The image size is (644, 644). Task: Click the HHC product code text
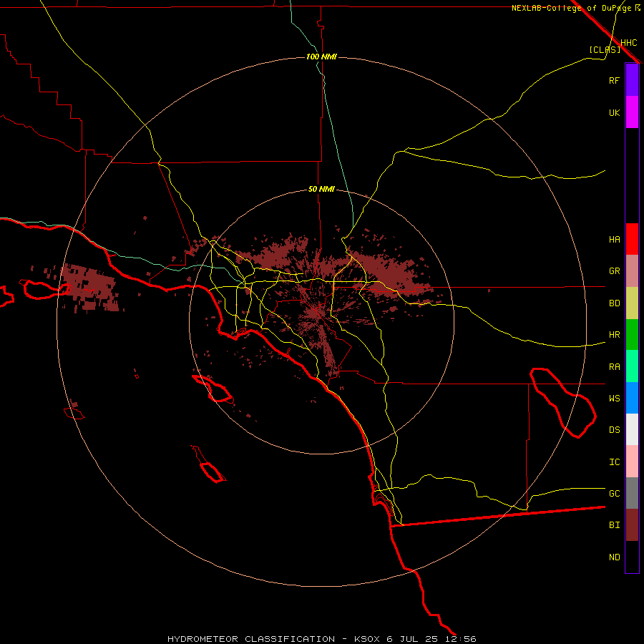click(x=628, y=43)
